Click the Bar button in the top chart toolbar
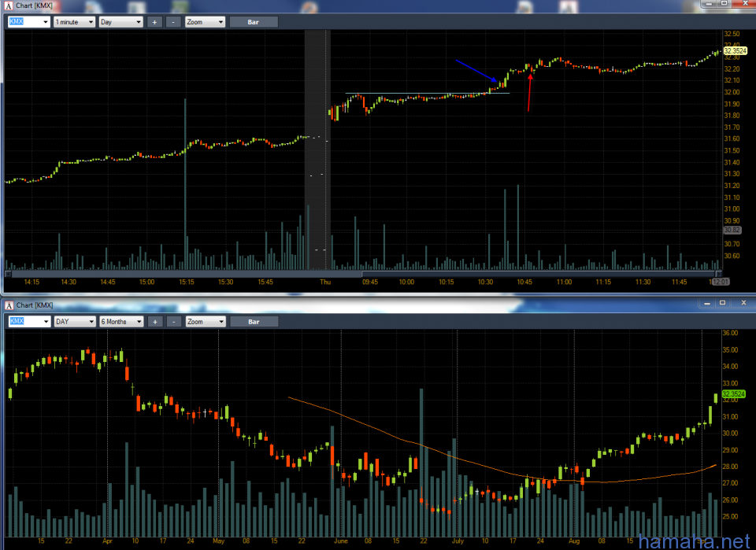The width and height of the screenshot is (756, 550). click(x=254, y=22)
